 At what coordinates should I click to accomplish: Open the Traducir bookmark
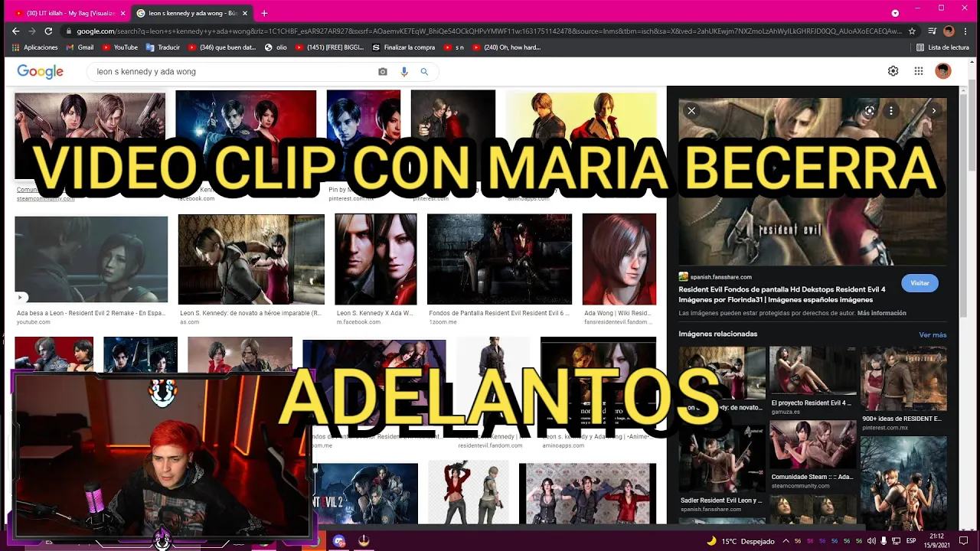pyautogui.click(x=163, y=47)
